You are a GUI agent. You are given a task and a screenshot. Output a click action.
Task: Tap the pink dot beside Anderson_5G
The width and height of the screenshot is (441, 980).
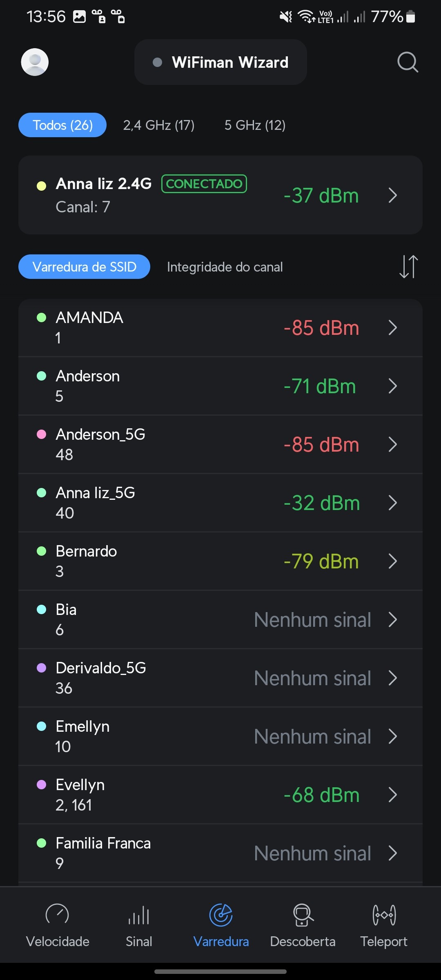42,434
